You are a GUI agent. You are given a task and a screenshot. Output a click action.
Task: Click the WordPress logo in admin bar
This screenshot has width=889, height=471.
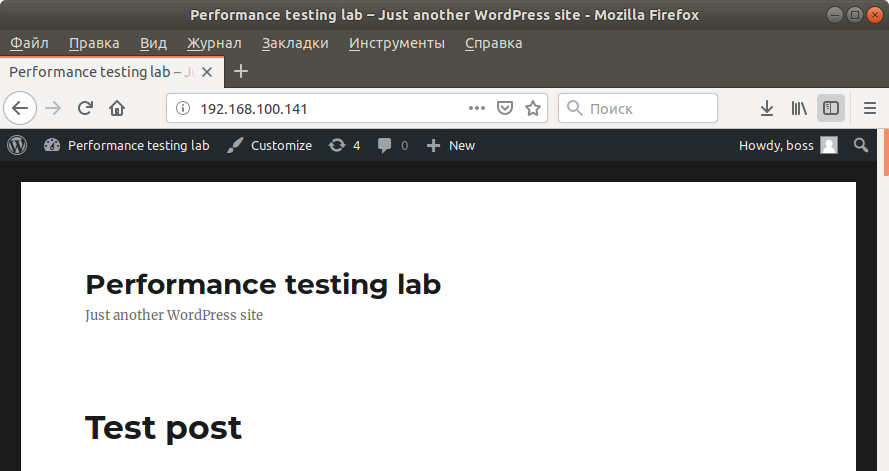coord(17,146)
